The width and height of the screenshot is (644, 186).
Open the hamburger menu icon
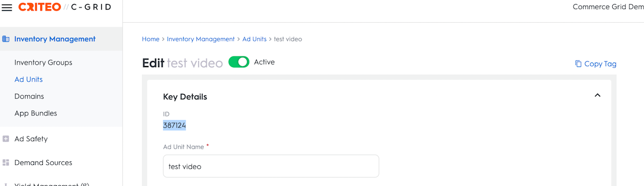(7, 8)
